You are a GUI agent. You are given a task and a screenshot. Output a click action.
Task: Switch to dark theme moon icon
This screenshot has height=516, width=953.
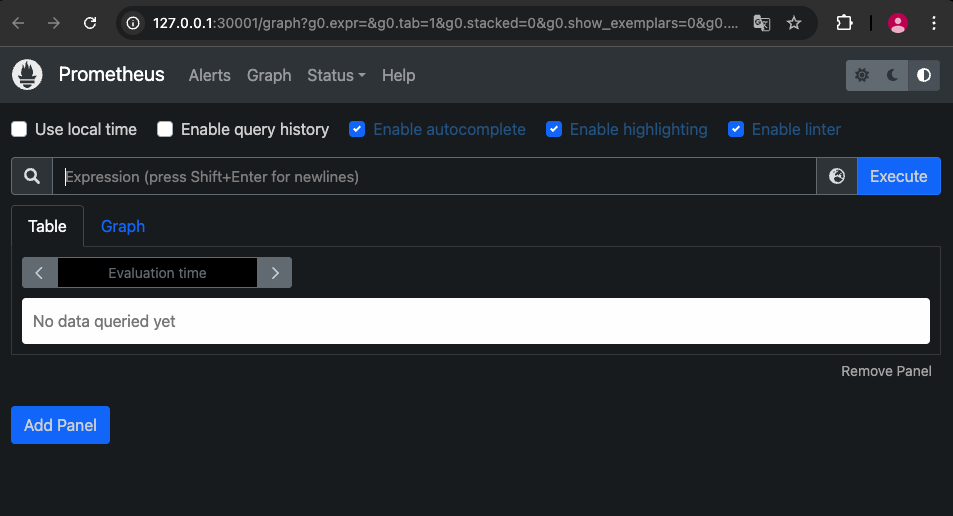coord(892,75)
